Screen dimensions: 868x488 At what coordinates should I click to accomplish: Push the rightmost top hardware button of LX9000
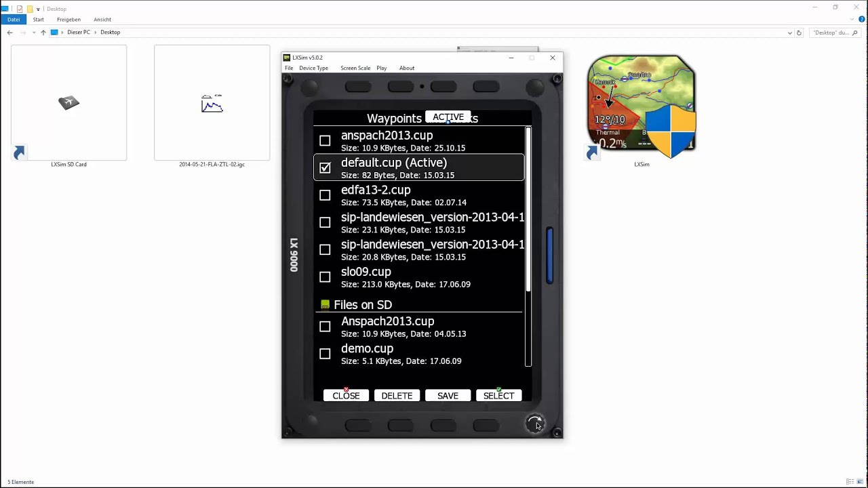[486, 87]
